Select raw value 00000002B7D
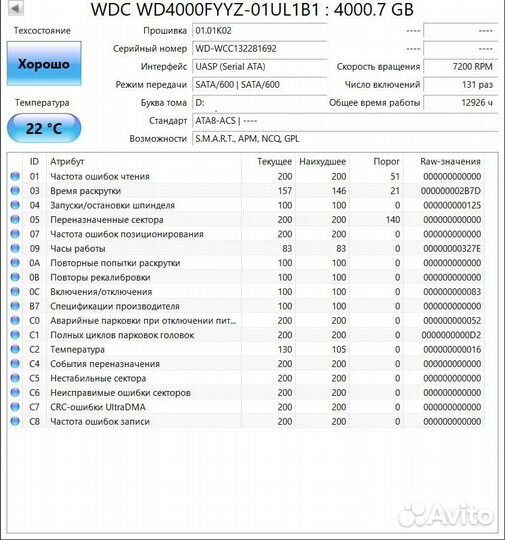Viewport: 505px width, 540px height. pyautogui.click(x=451, y=191)
